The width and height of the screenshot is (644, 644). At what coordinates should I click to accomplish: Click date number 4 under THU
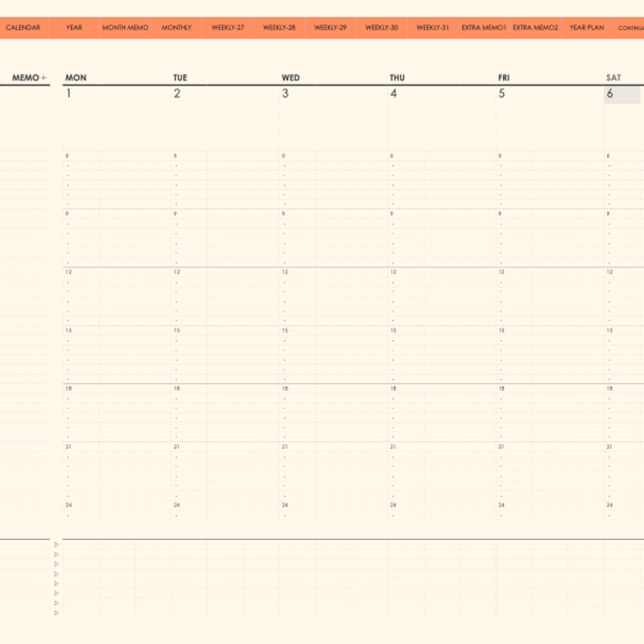click(x=393, y=94)
